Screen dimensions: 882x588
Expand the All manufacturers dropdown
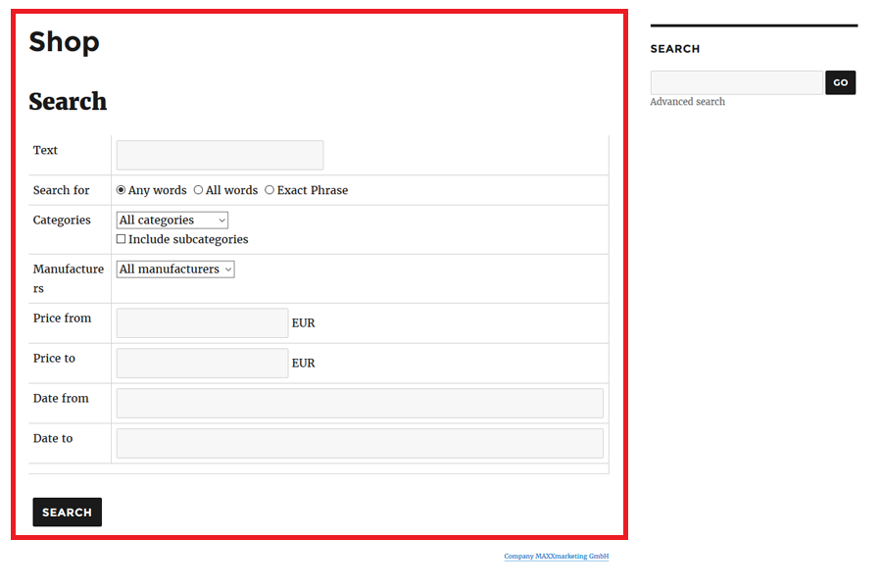point(175,269)
